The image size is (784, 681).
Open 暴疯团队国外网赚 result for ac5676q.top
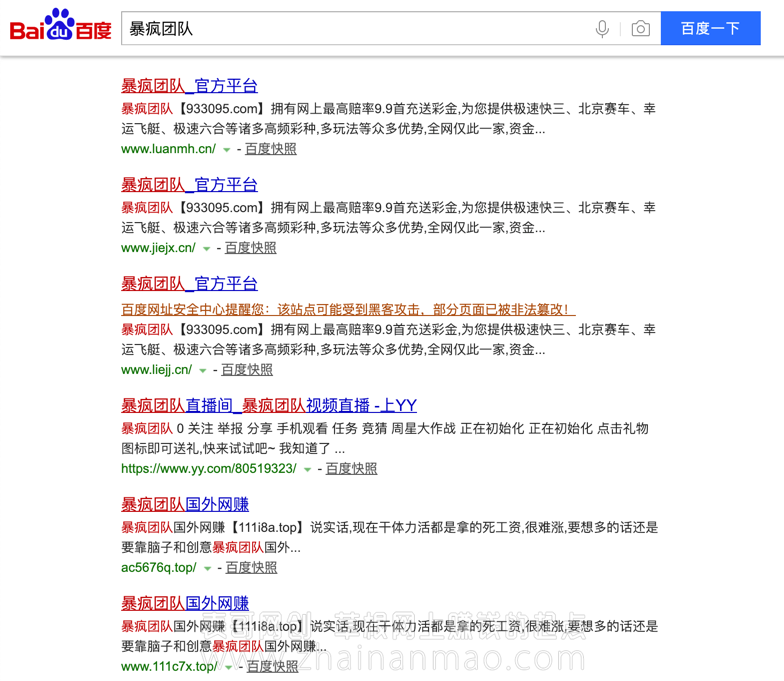[185, 504]
